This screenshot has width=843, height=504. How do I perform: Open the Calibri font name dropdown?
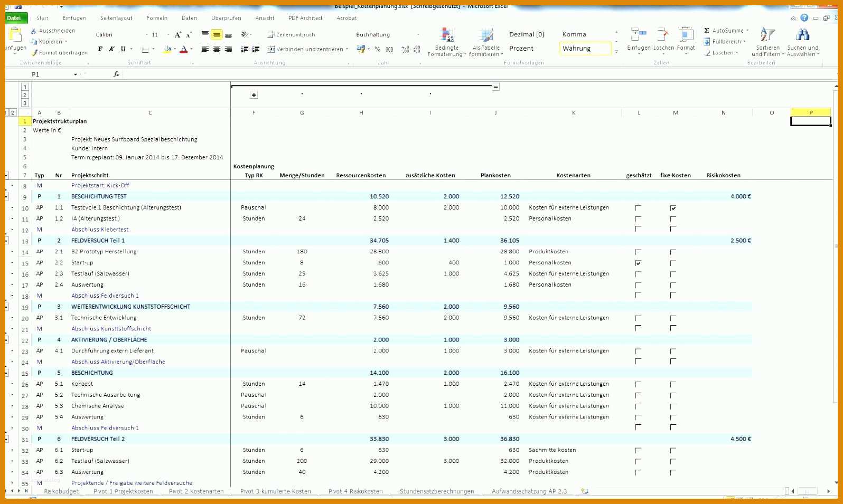coord(147,35)
